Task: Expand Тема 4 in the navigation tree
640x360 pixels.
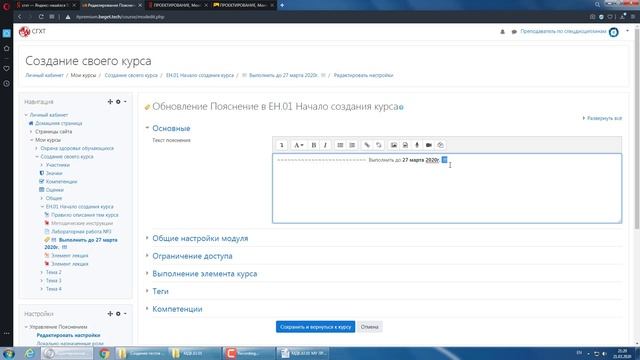Action: (53, 289)
